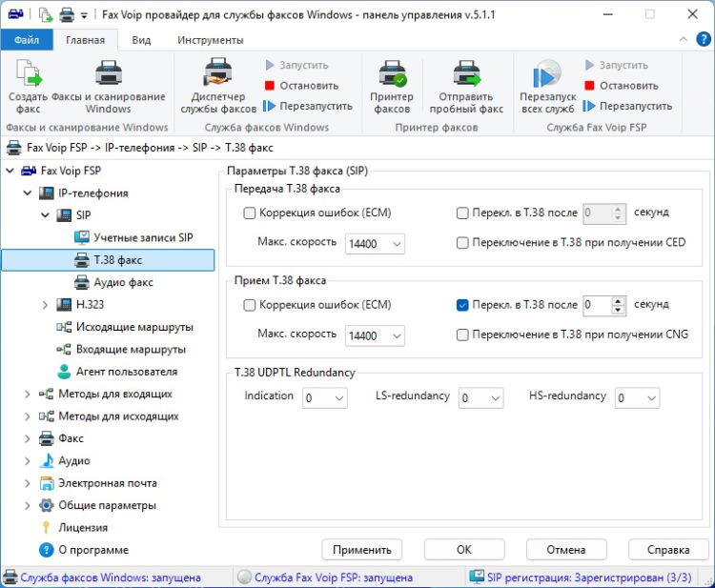Enable Коррекция ошибок (ECM) for Передача
Screen dimensions: 715x588
point(250,213)
